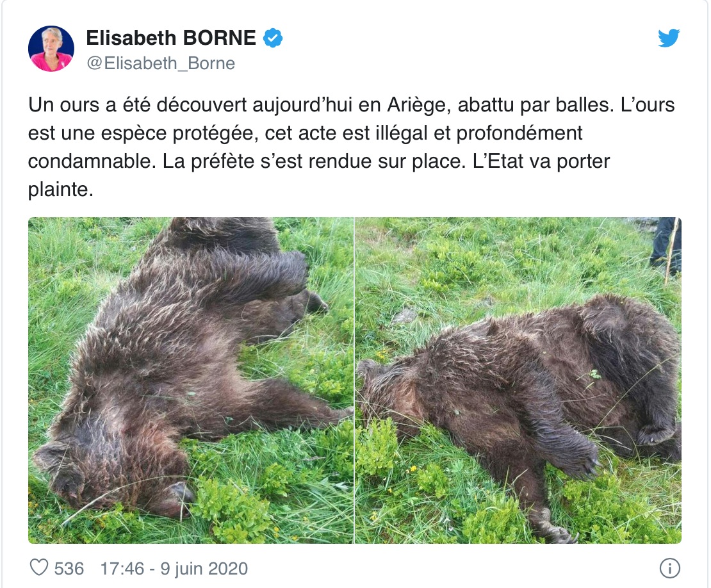The image size is (711, 588).
Task: Click the bear's clawed front paw in the right photo
Action: [585, 458]
